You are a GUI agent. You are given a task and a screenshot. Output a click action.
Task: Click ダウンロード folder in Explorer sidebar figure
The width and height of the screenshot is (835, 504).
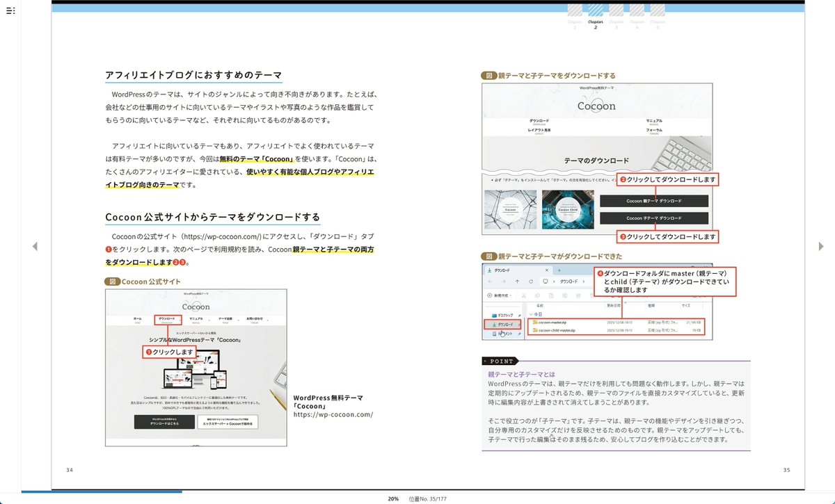point(501,325)
